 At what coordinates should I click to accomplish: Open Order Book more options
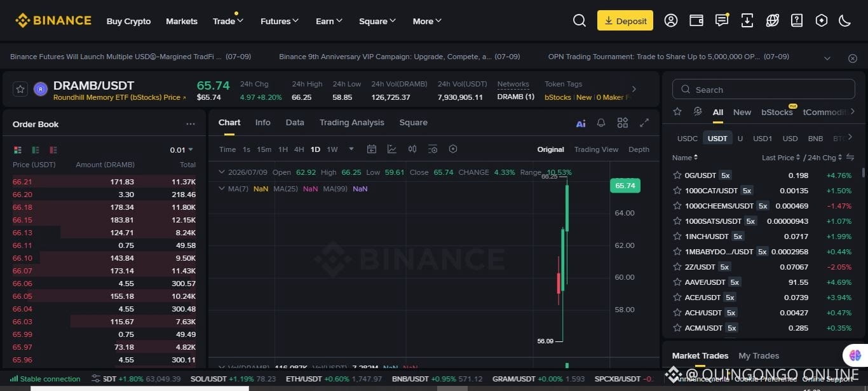(191, 124)
